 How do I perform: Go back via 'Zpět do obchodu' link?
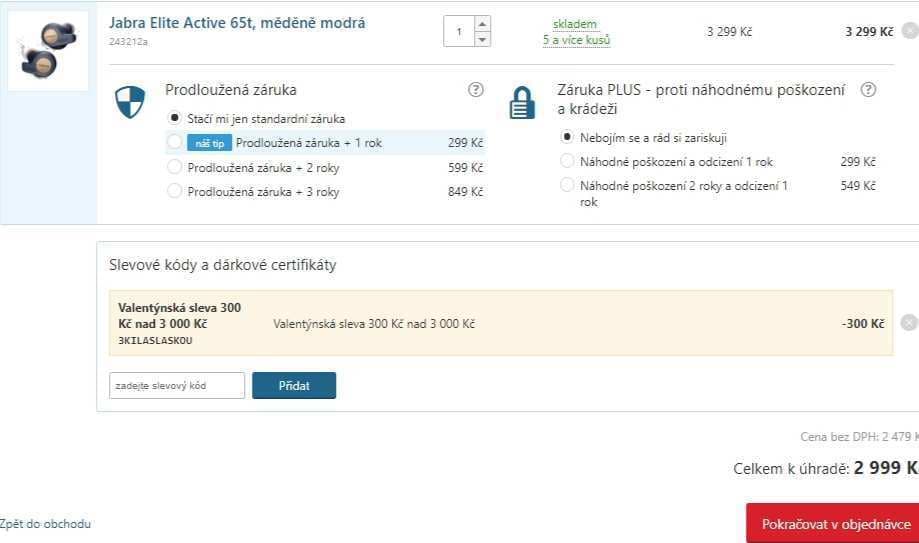(45, 524)
